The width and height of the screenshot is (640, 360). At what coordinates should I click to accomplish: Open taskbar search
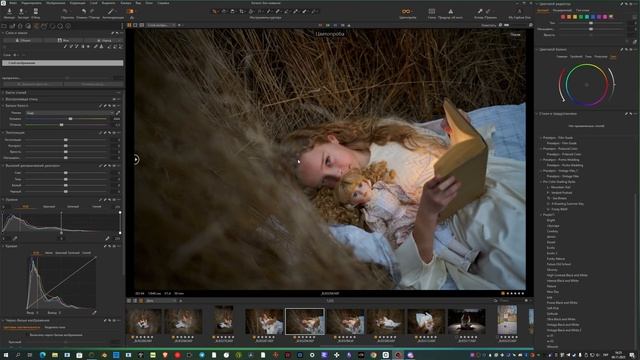coord(18,355)
